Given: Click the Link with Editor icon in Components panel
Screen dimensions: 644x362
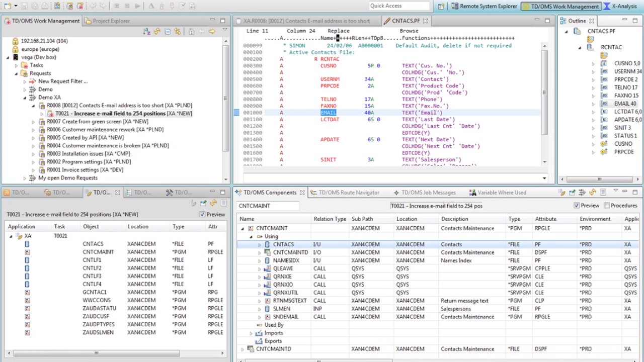Looking at the screenshot, I should (x=563, y=192).
